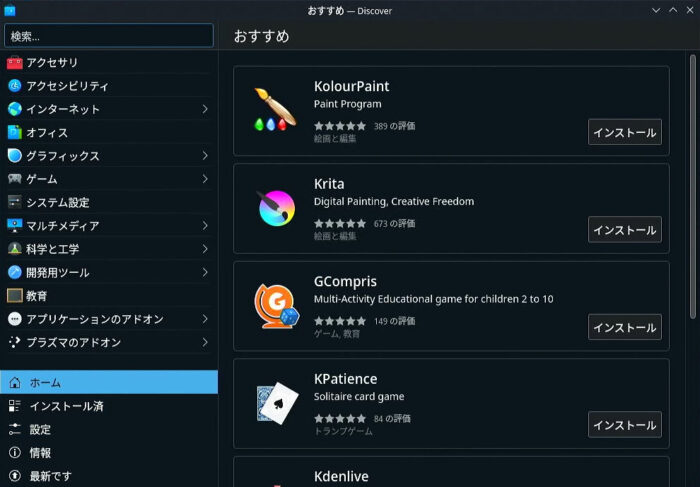700x487 pixels.
Task: Click the GCompris orange globe icon
Action: tap(276, 306)
